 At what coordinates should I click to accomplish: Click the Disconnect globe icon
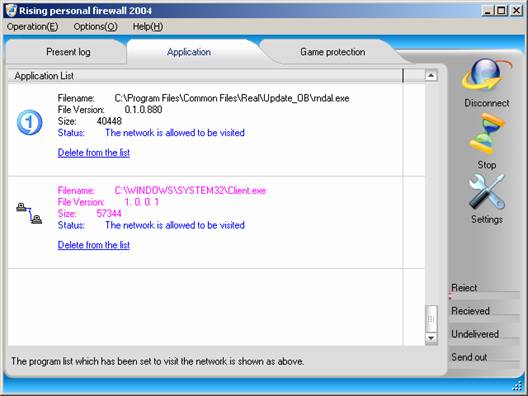tap(486, 75)
